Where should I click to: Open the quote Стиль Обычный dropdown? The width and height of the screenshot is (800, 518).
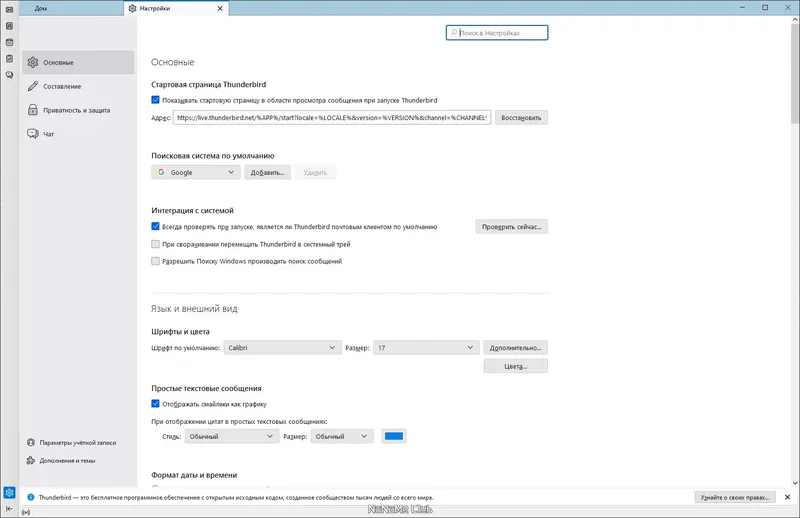coord(232,436)
